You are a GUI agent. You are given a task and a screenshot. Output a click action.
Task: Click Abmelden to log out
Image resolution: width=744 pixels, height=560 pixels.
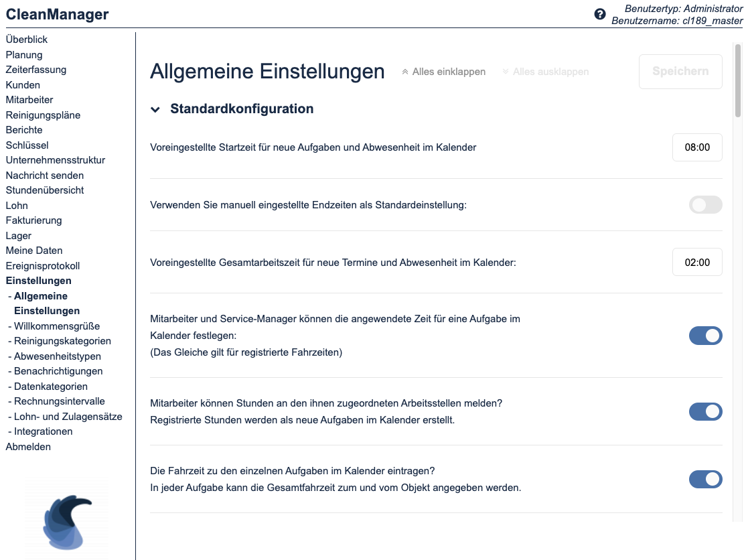coord(28,447)
